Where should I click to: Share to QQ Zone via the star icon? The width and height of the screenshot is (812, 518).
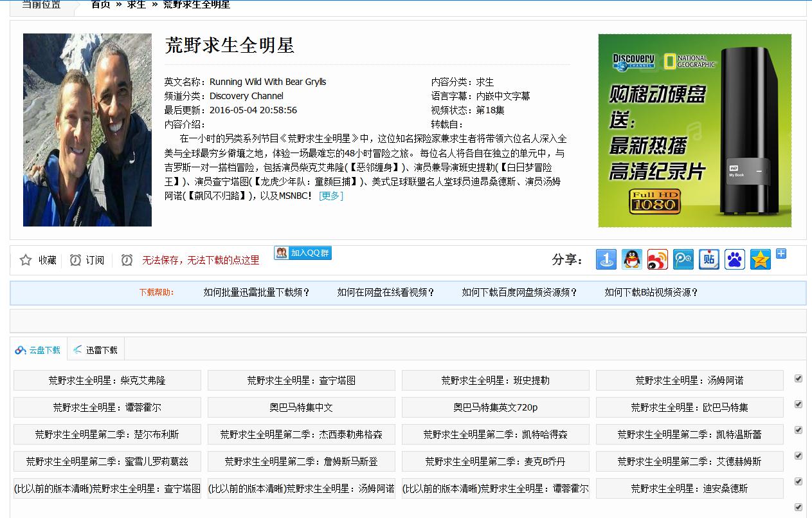tap(760, 259)
